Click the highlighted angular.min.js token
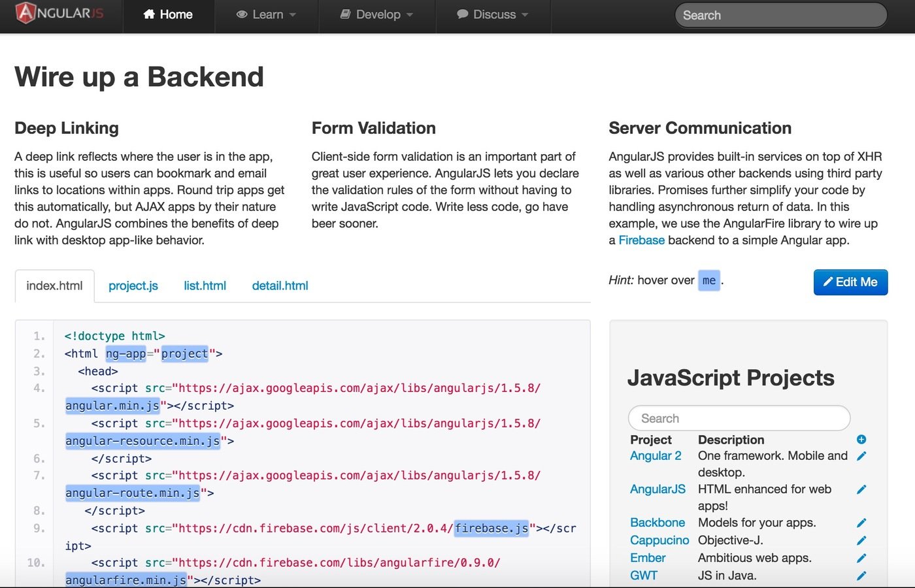Viewport: 915px width, 588px height. coord(112,406)
